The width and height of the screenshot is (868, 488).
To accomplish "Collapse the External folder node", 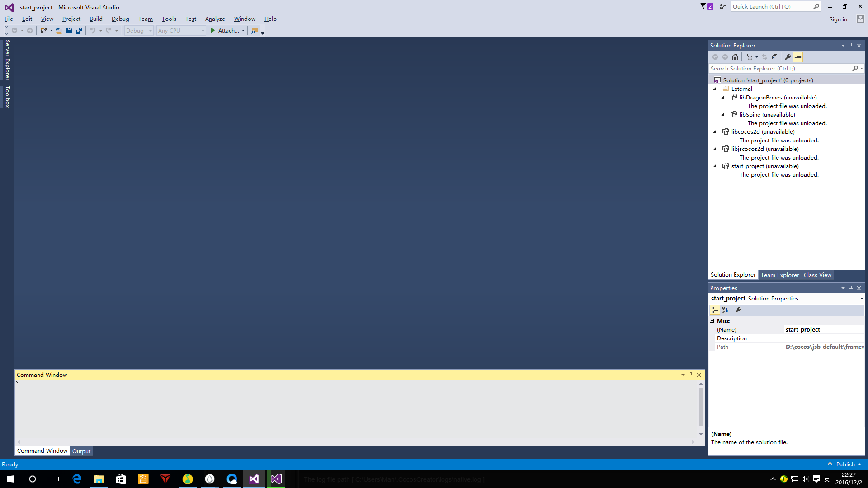I will [x=715, y=89].
